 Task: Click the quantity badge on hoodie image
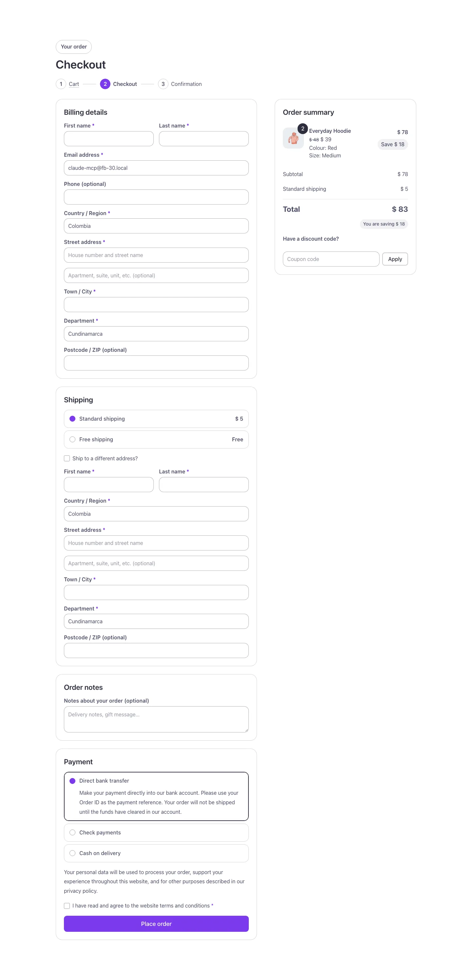click(302, 129)
